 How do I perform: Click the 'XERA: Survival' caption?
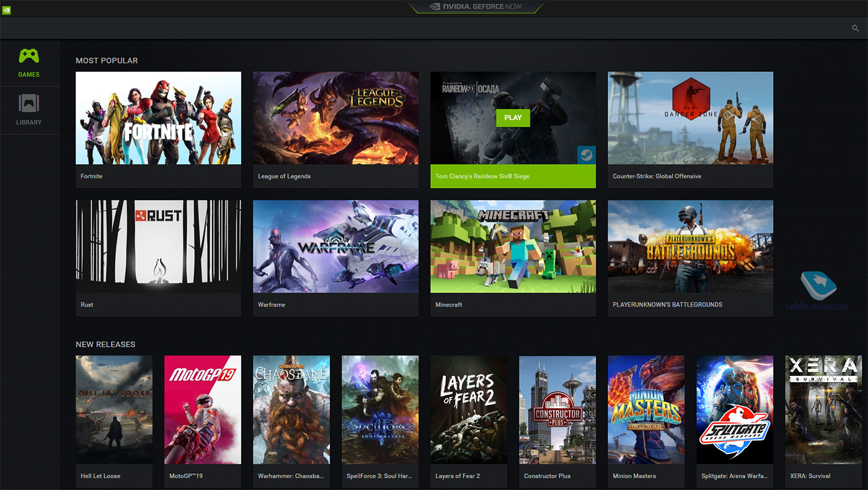[810, 476]
